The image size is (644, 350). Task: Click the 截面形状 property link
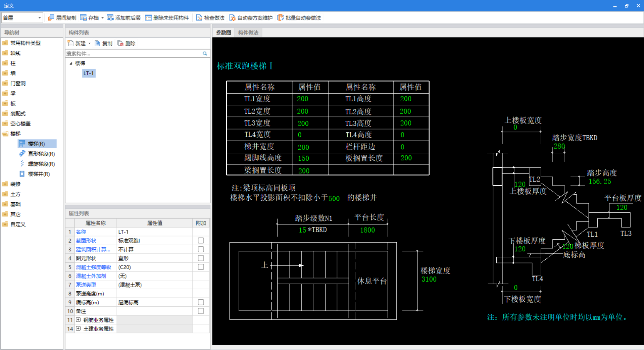tap(86, 241)
